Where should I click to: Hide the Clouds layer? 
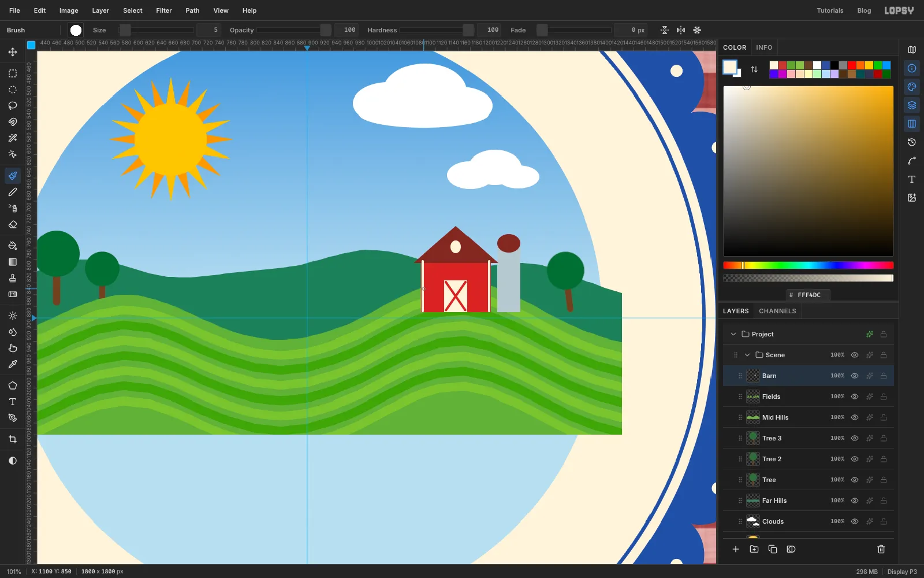pos(855,521)
